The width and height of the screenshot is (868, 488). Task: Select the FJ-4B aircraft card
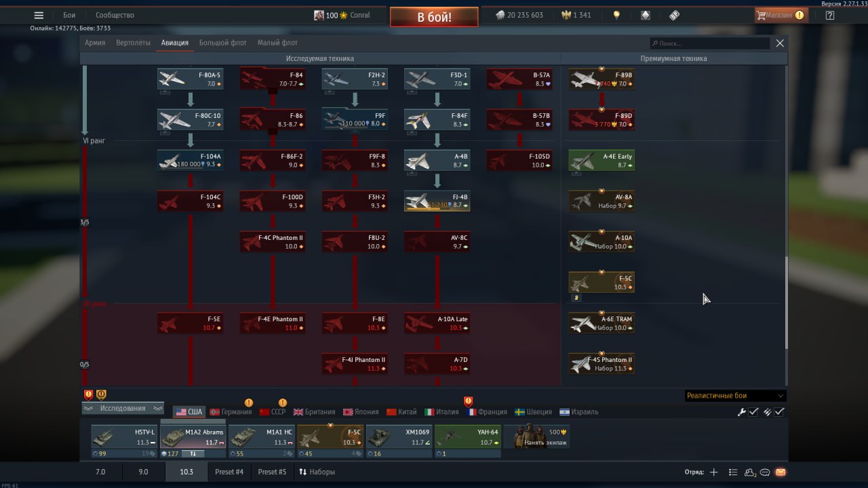tap(437, 201)
